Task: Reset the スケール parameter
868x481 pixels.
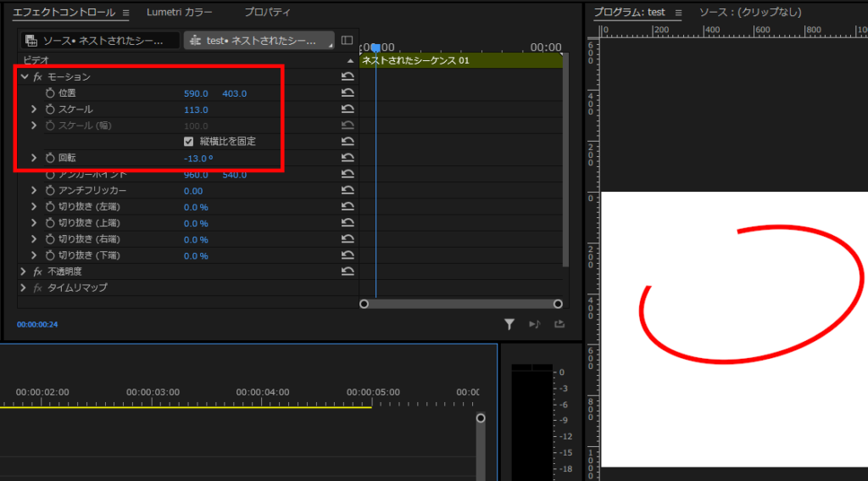Action: tap(348, 109)
